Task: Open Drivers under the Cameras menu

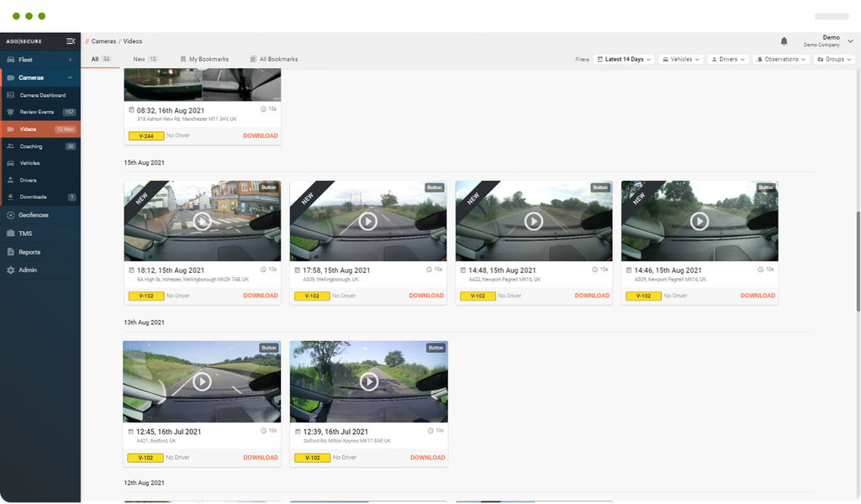Action: tap(40, 180)
